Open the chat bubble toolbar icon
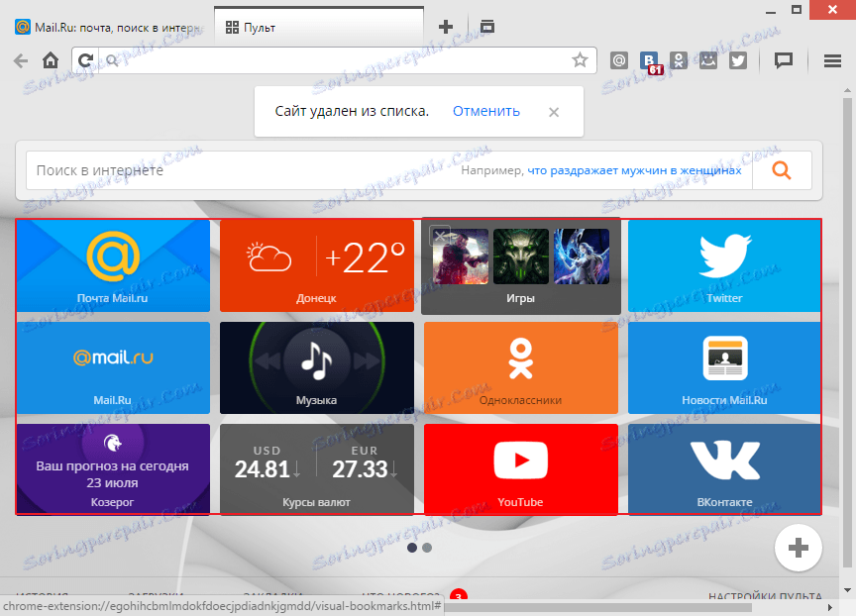This screenshot has width=856, height=616. click(x=784, y=60)
